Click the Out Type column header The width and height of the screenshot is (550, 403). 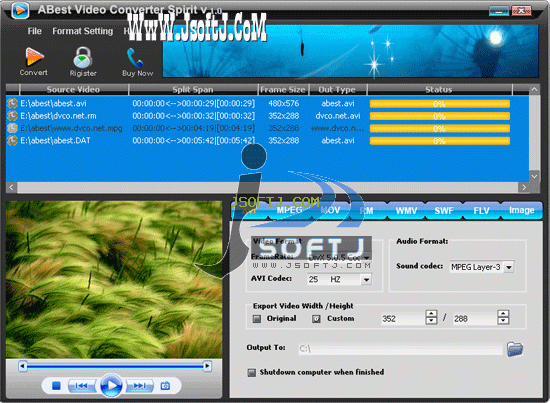[337, 89]
